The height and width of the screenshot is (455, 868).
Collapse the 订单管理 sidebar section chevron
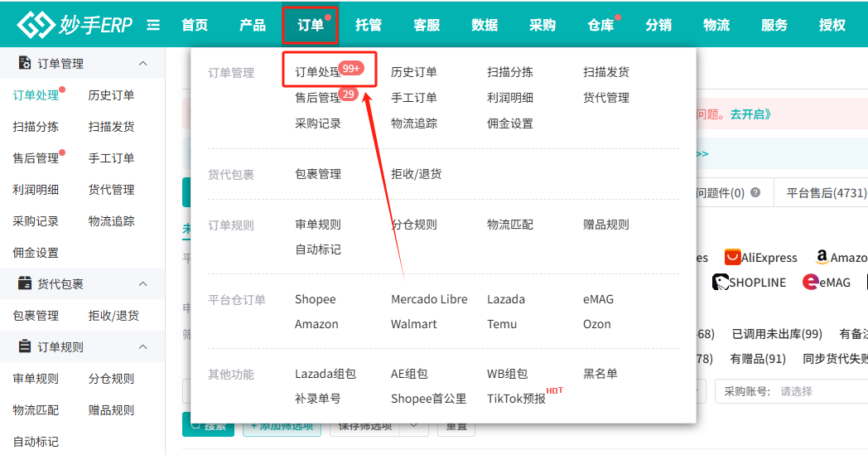142,64
